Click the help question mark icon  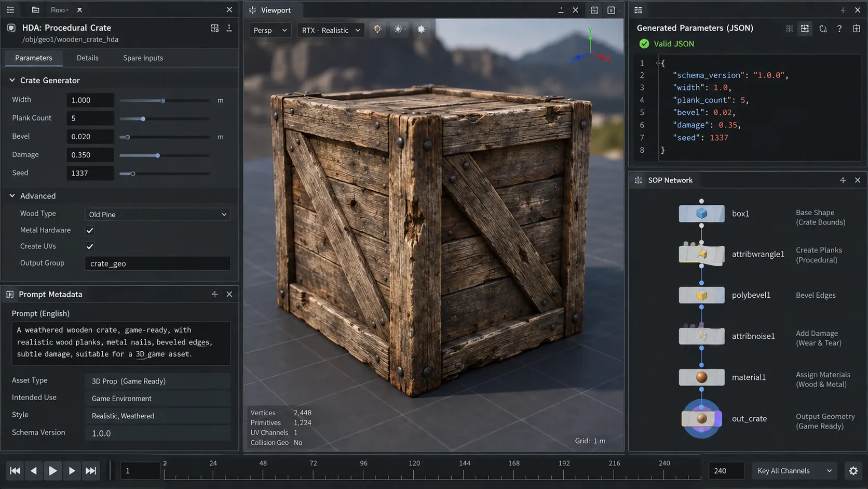pyautogui.click(x=839, y=29)
